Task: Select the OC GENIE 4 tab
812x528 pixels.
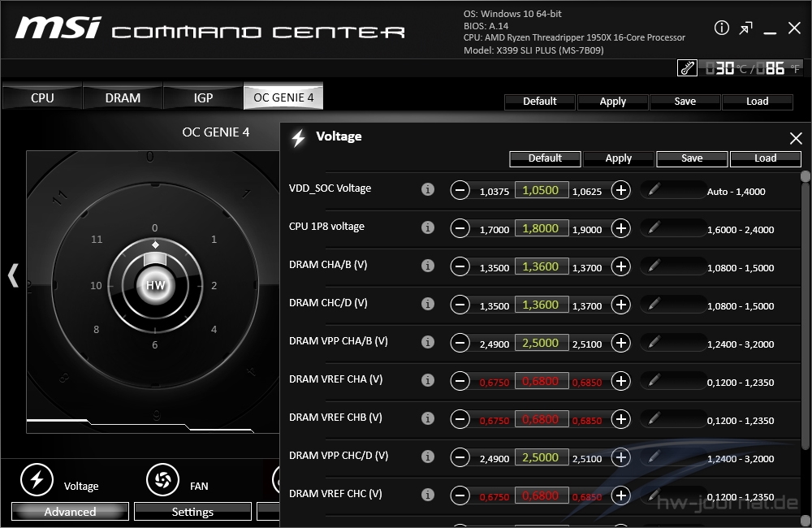Action: pyautogui.click(x=283, y=97)
